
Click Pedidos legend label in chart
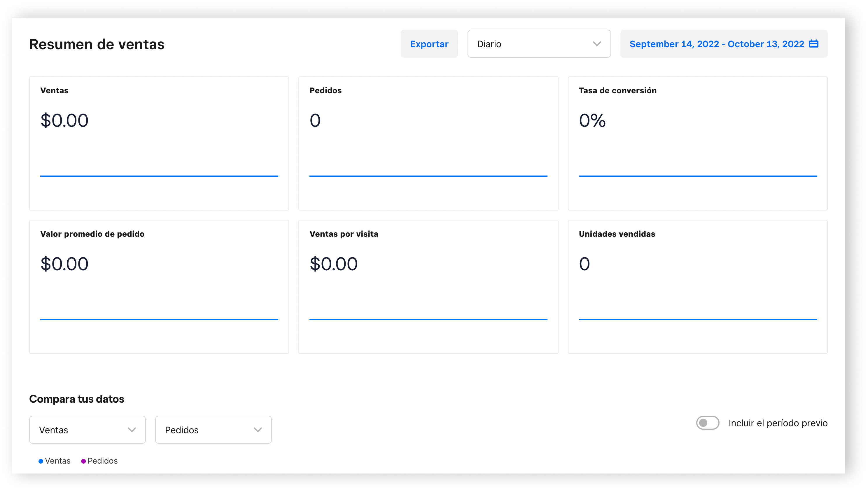(103, 461)
